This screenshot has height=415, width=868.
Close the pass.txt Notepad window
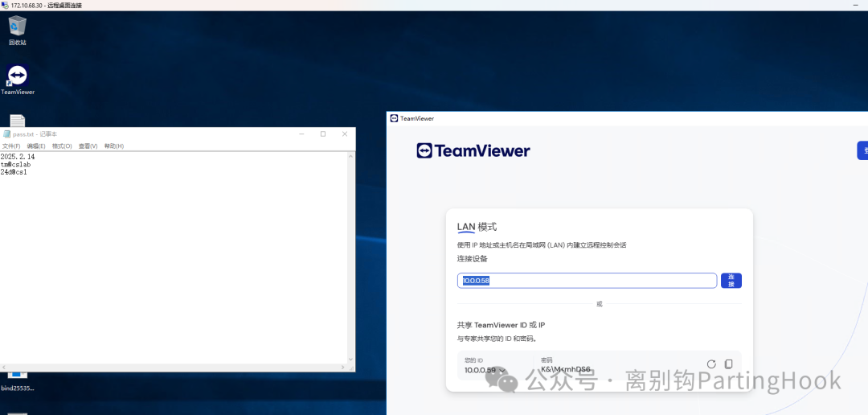point(345,134)
